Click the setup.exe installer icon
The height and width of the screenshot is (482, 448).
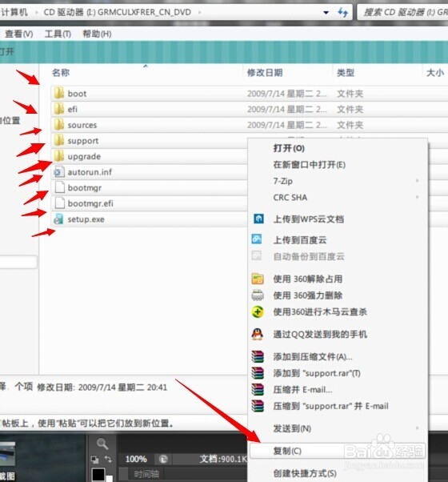click(58, 219)
